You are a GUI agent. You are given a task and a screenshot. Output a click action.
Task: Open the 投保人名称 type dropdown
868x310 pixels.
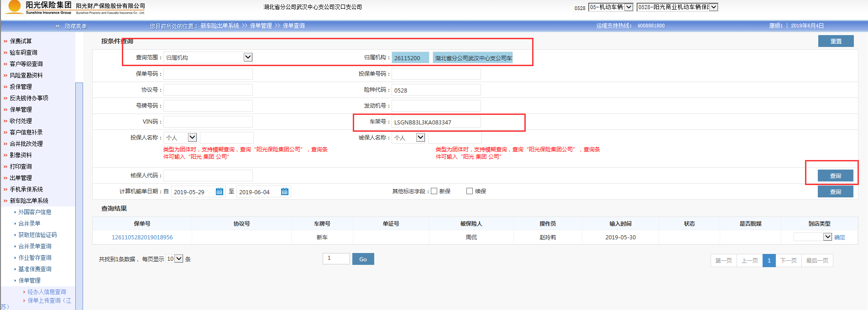180,138
